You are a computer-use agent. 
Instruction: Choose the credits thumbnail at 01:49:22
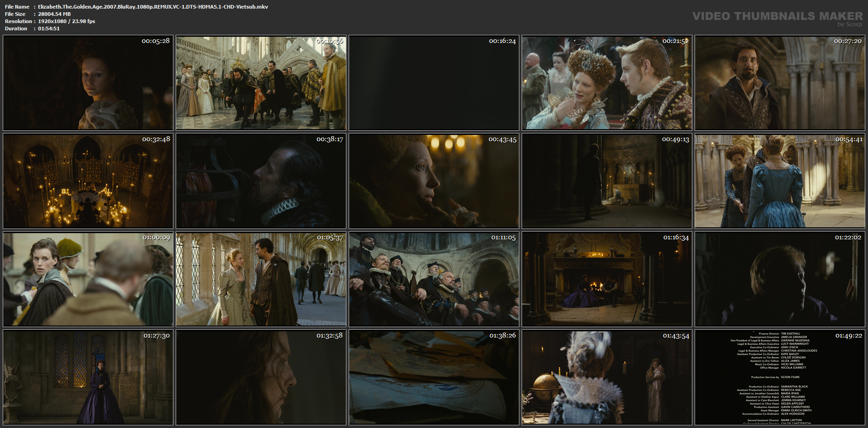click(780, 377)
